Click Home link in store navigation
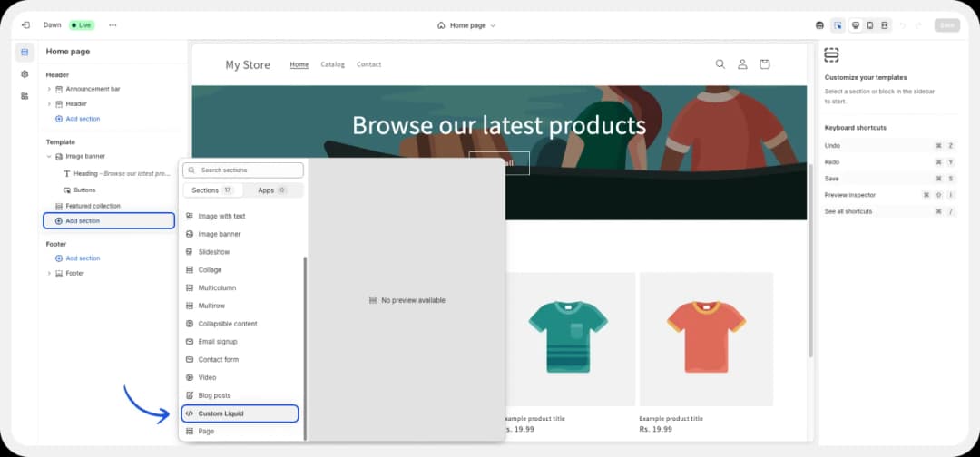 click(299, 64)
